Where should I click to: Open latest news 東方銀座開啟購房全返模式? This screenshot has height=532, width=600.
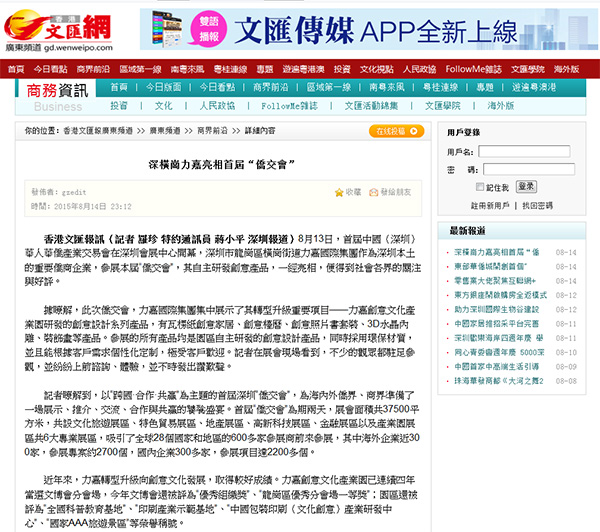point(500,295)
